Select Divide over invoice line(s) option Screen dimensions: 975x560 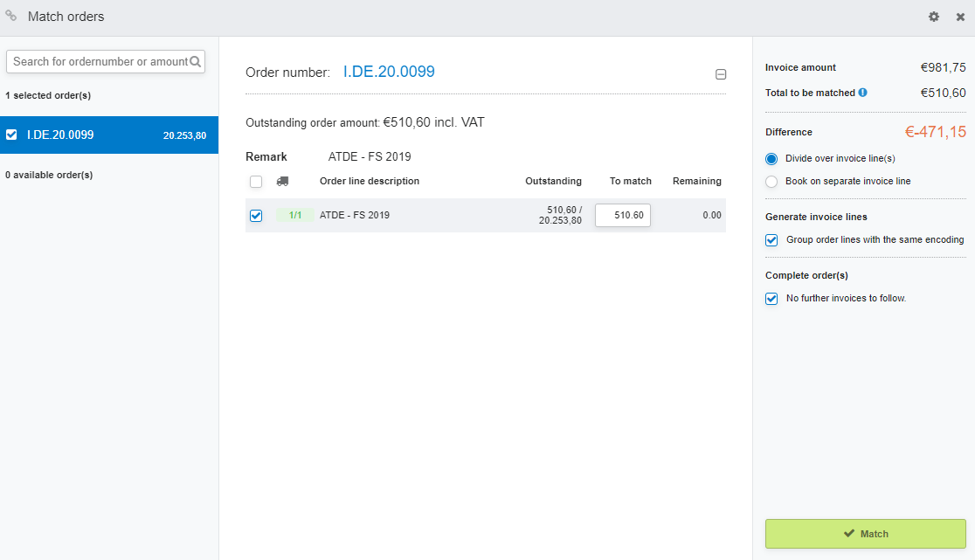coord(771,159)
